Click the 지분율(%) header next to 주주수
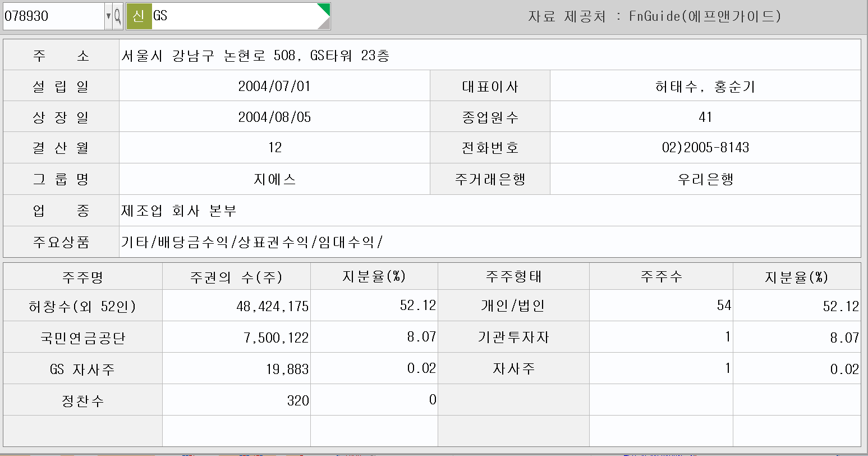868x456 pixels. [797, 276]
